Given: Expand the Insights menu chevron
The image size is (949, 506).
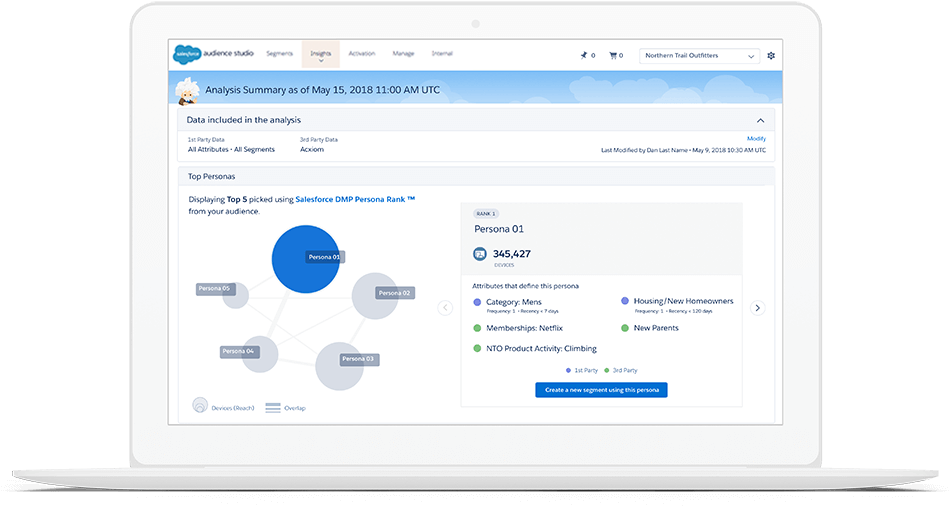Looking at the screenshot, I should (x=321, y=61).
